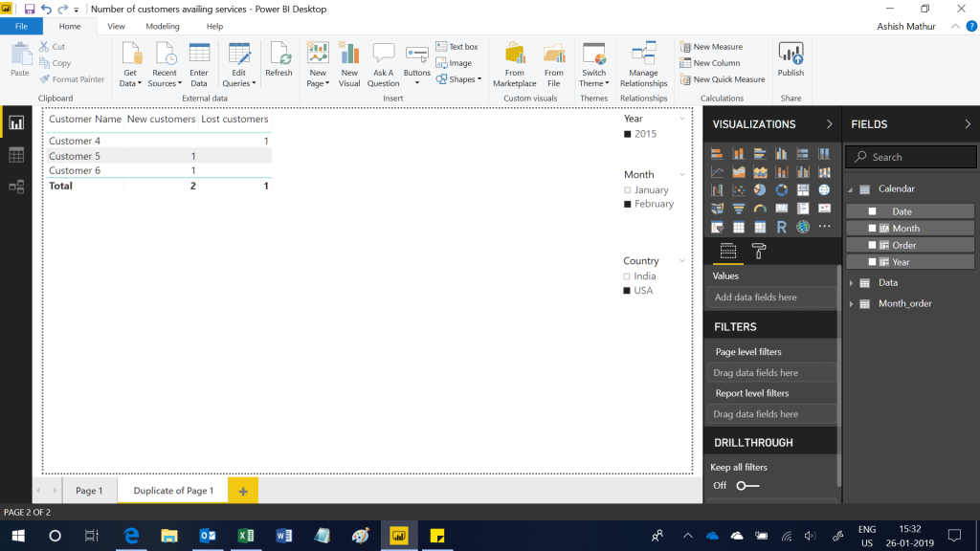980x551 pixels.
Task: Open Power BI help question mark icon
Action: 971,26
